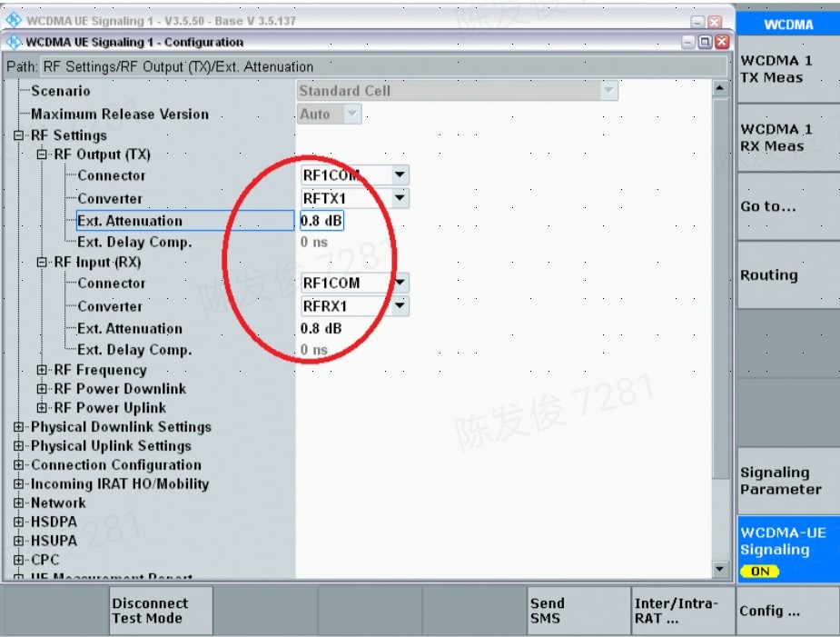840x637 pixels.
Task: Maximize the Configuration window
Action: [706, 42]
